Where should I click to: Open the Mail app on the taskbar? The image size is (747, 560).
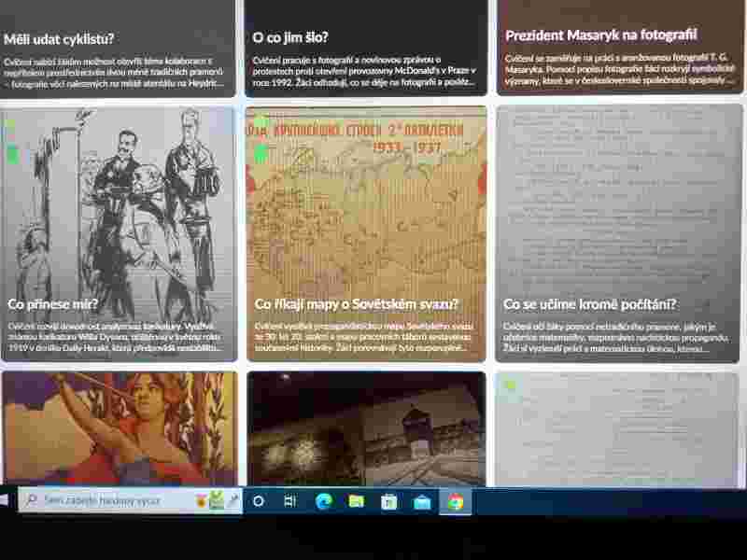pyautogui.click(x=422, y=501)
